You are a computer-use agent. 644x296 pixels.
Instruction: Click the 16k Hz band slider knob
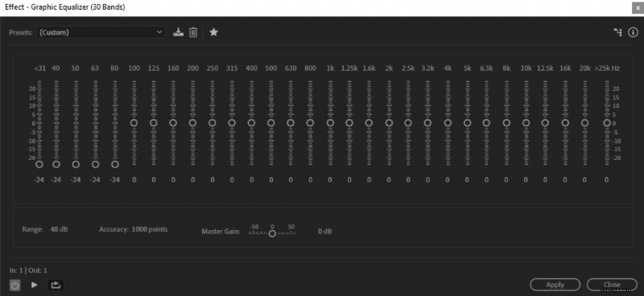click(x=565, y=122)
